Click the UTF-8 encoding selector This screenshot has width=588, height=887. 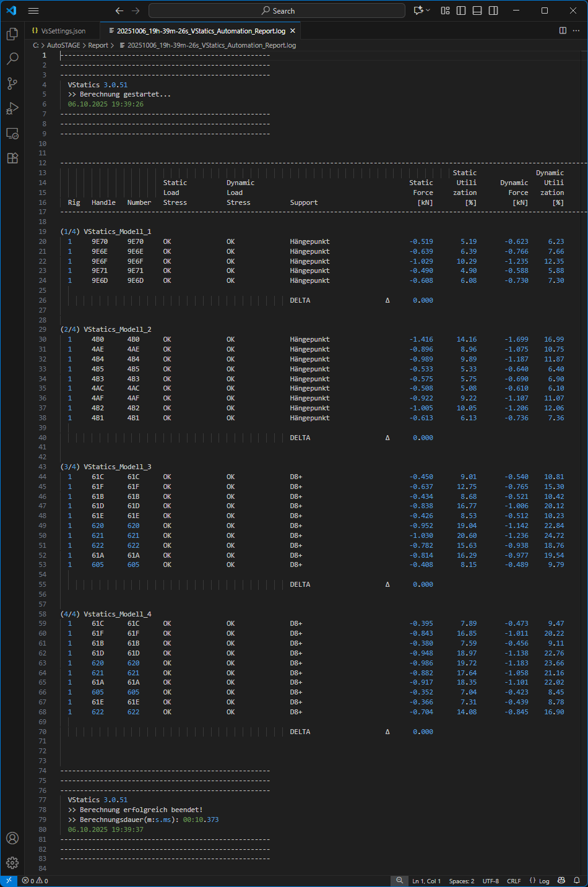[x=491, y=881]
